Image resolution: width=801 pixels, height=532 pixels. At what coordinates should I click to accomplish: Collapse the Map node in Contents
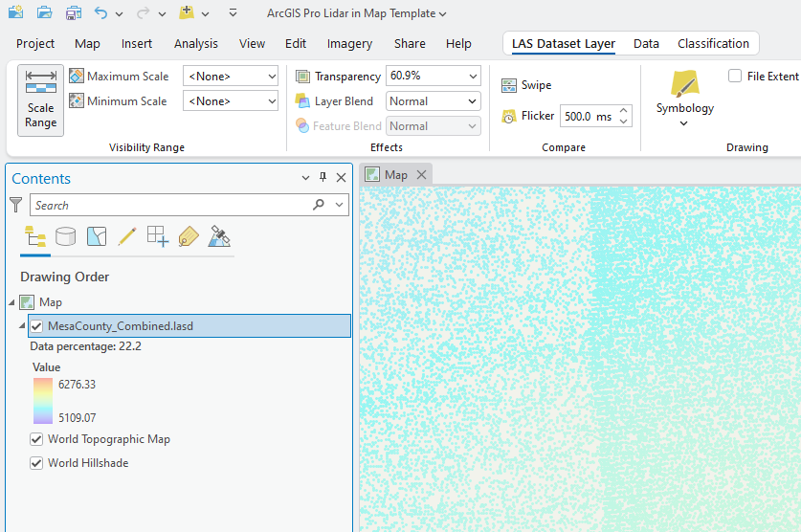tap(11, 302)
